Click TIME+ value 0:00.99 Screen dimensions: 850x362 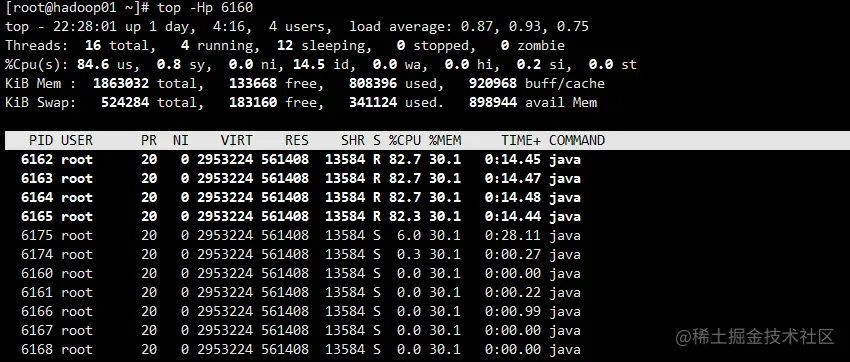click(513, 311)
